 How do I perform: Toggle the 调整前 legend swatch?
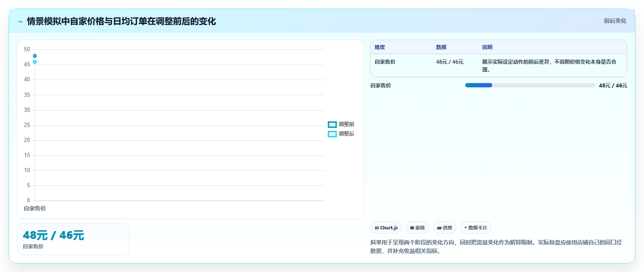332,124
